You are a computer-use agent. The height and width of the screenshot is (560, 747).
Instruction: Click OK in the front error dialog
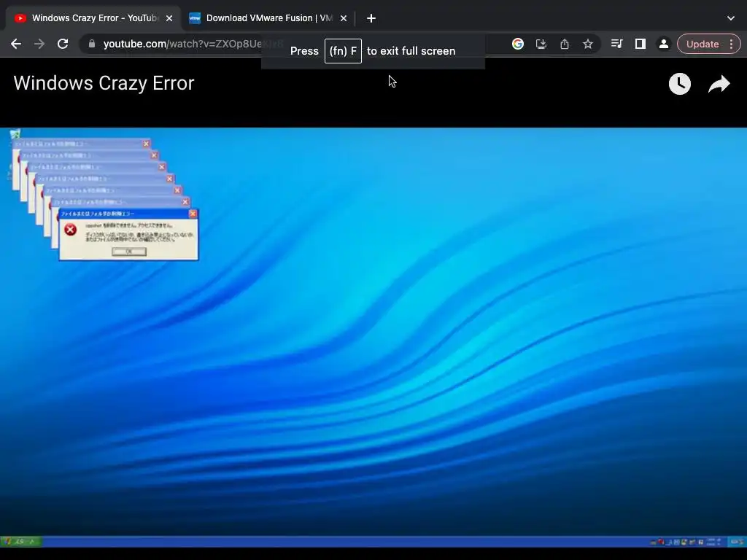[128, 252]
